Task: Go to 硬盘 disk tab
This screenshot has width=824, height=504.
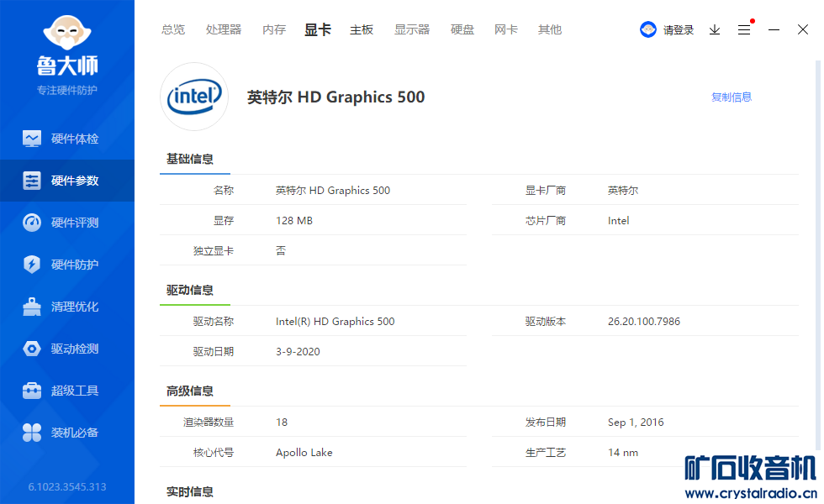Action: click(462, 29)
